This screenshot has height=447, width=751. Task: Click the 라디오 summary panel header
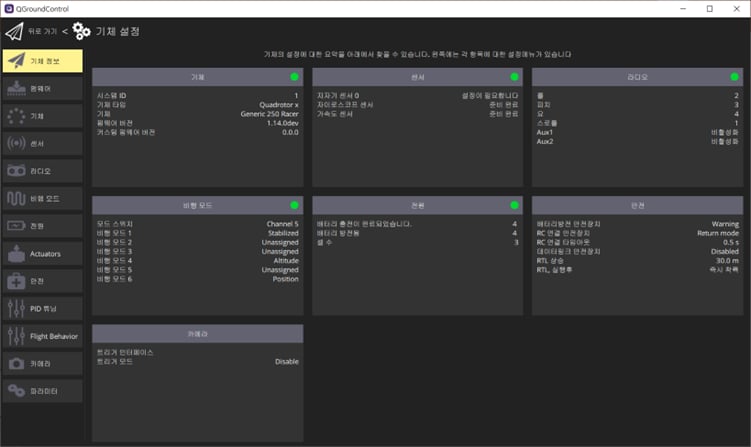pos(637,77)
